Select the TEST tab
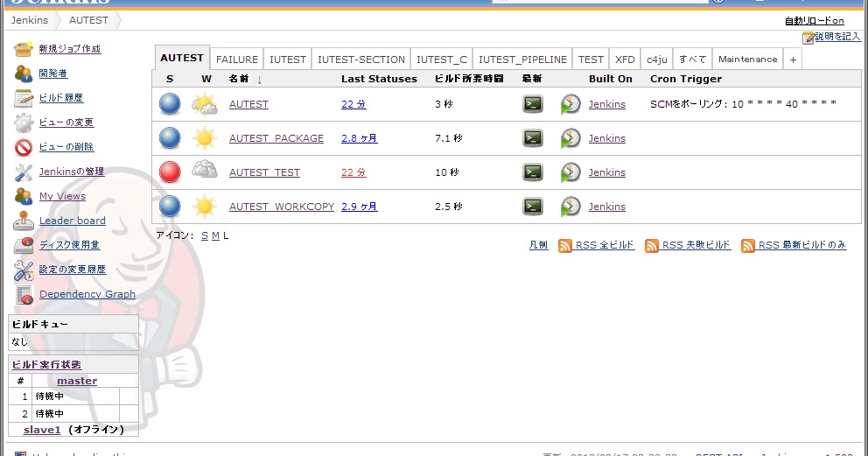868x456 pixels. [x=591, y=60]
